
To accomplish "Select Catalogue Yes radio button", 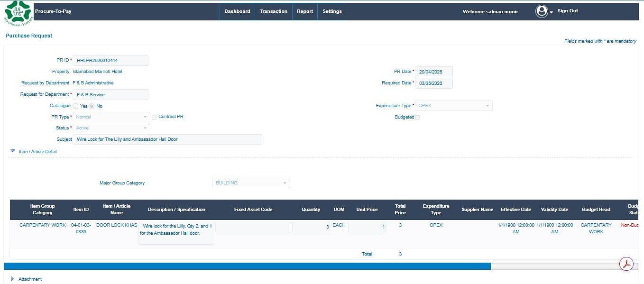I will [75, 106].
